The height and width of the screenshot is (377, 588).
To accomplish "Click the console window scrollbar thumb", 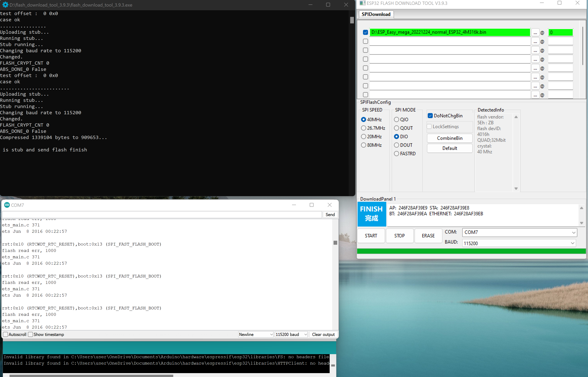I will (352, 20).
